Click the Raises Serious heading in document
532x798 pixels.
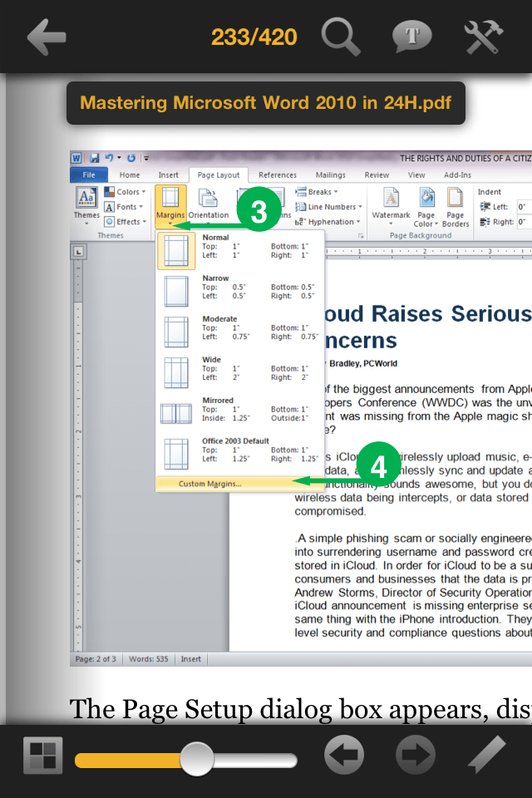[452, 314]
